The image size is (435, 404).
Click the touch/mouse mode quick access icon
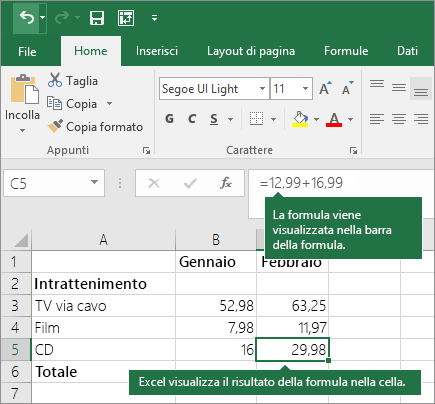pos(126,18)
